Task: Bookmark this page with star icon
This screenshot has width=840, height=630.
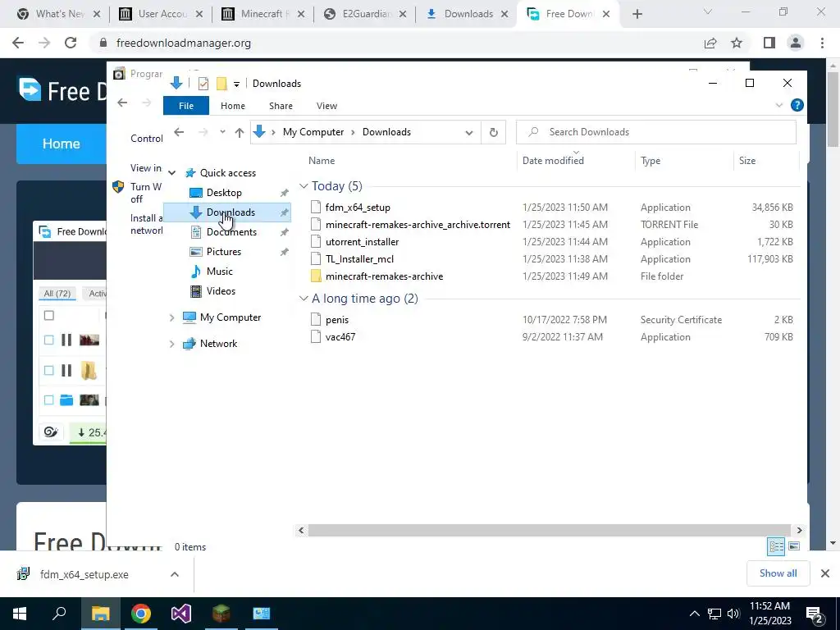Action: coord(737,43)
